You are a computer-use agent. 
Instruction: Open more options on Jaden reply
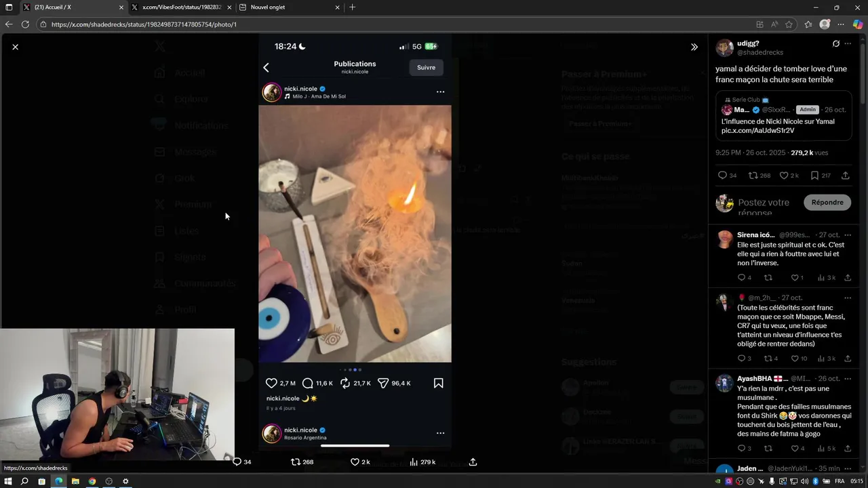pyautogui.click(x=848, y=468)
